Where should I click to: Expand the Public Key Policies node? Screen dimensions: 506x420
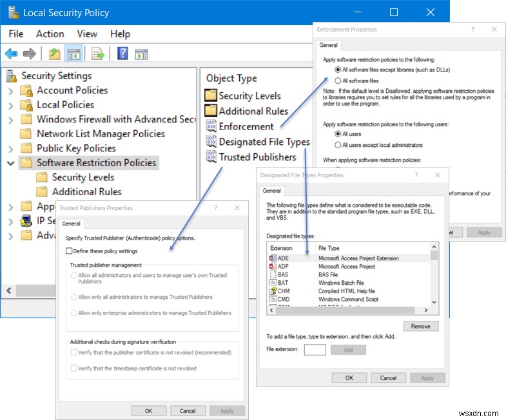[x=11, y=149]
